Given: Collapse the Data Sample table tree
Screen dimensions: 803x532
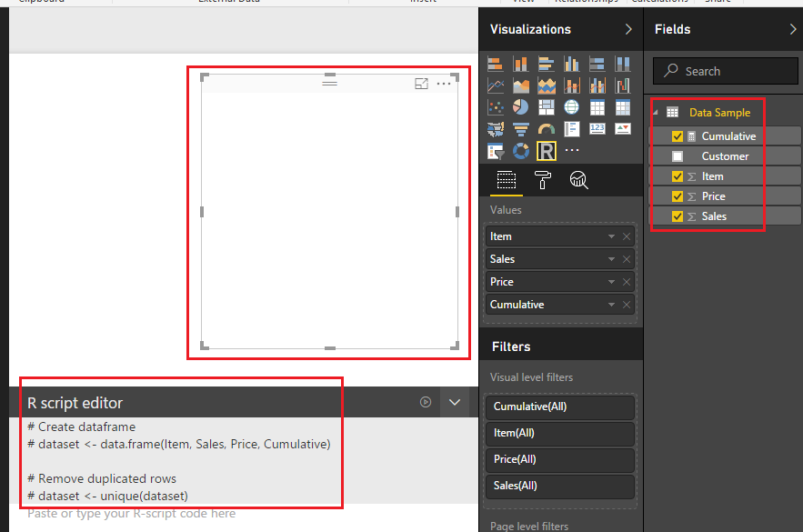Looking at the screenshot, I should (656, 113).
